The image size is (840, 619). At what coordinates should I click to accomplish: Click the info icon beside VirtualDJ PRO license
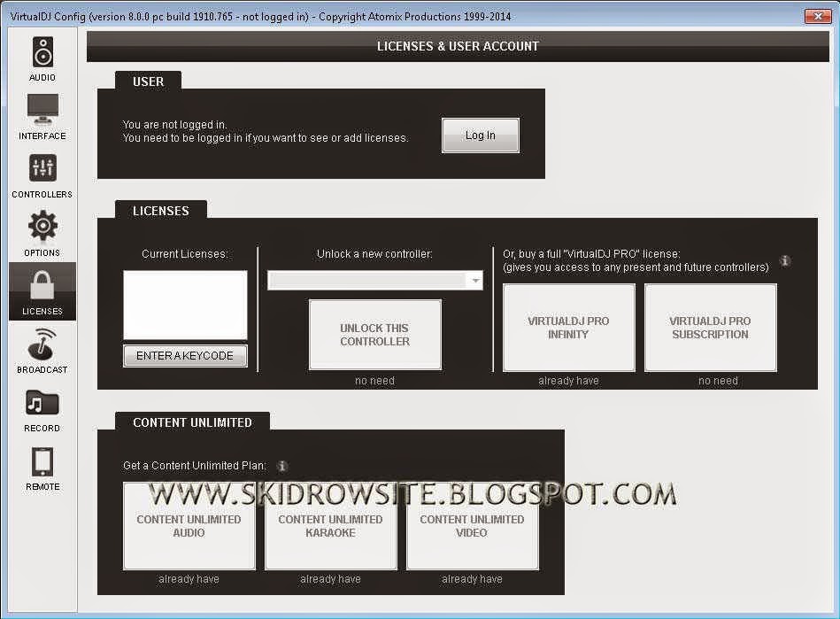click(x=785, y=261)
